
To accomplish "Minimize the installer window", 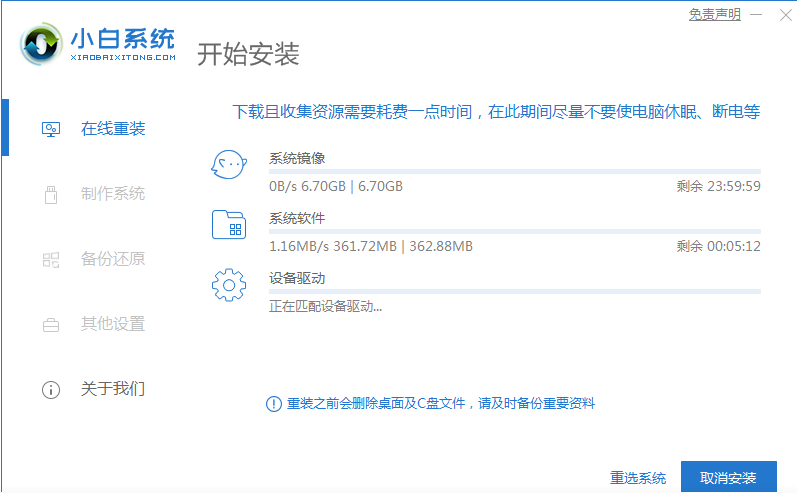I will point(757,14).
